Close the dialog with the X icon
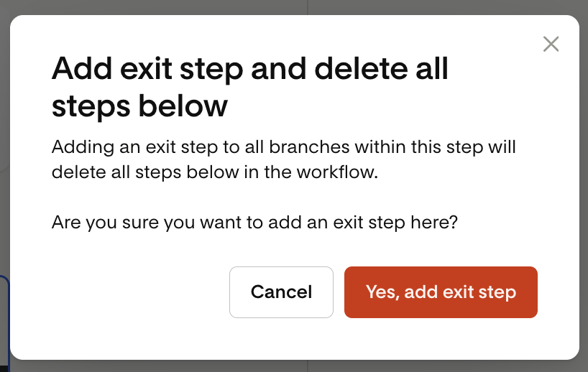Screen dimensions: 588x372 click(x=551, y=45)
